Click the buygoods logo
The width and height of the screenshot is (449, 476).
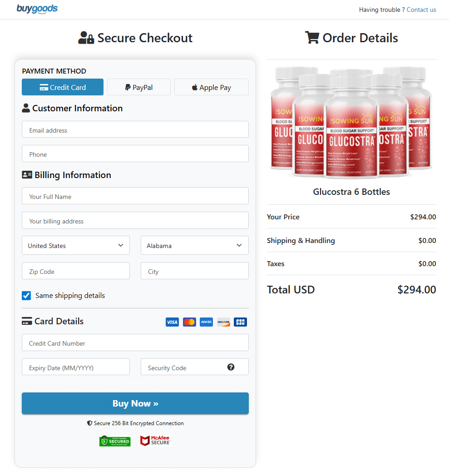(x=37, y=9)
